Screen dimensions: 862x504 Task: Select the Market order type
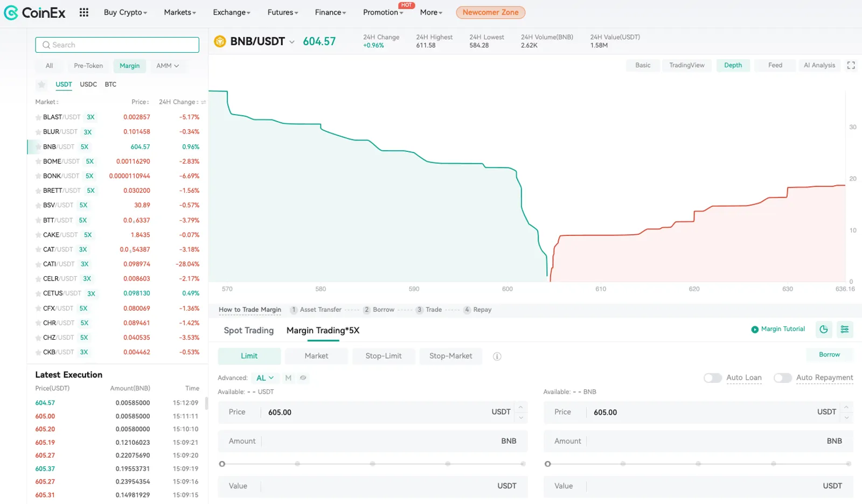tap(316, 356)
